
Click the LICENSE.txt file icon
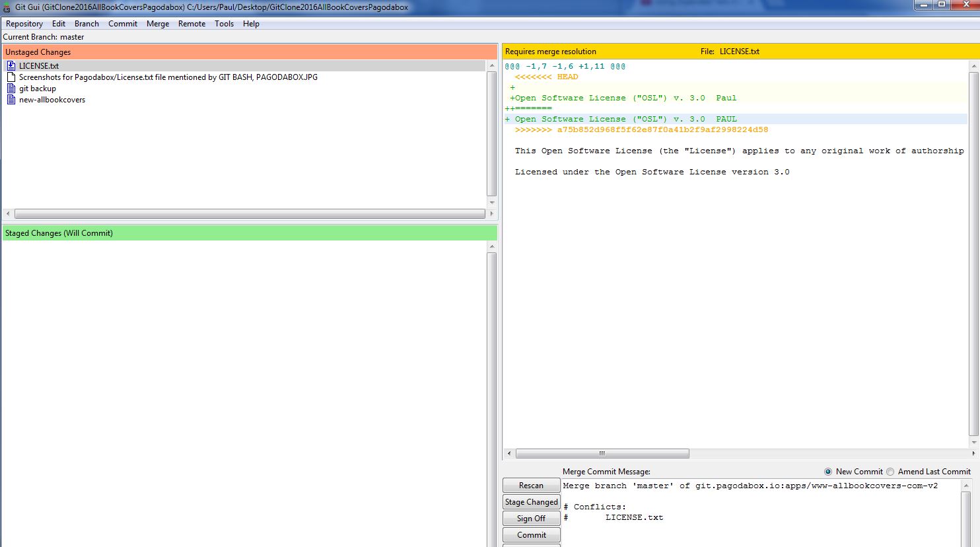click(11, 65)
